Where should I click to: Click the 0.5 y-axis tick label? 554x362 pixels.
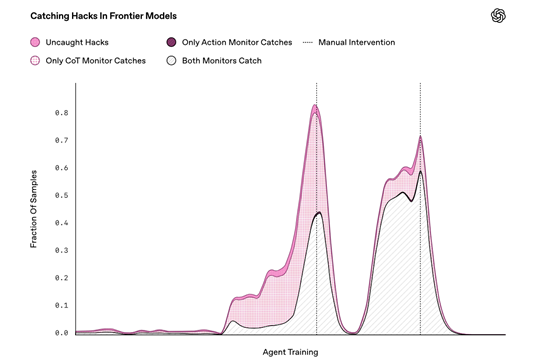pos(61,195)
